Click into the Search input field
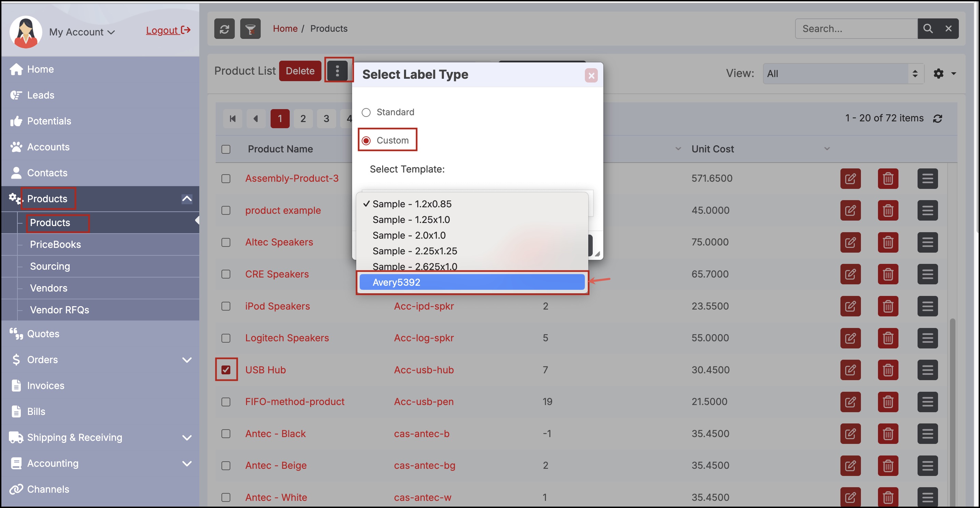Viewport: 980px width, 508px height. click(856, 29)
